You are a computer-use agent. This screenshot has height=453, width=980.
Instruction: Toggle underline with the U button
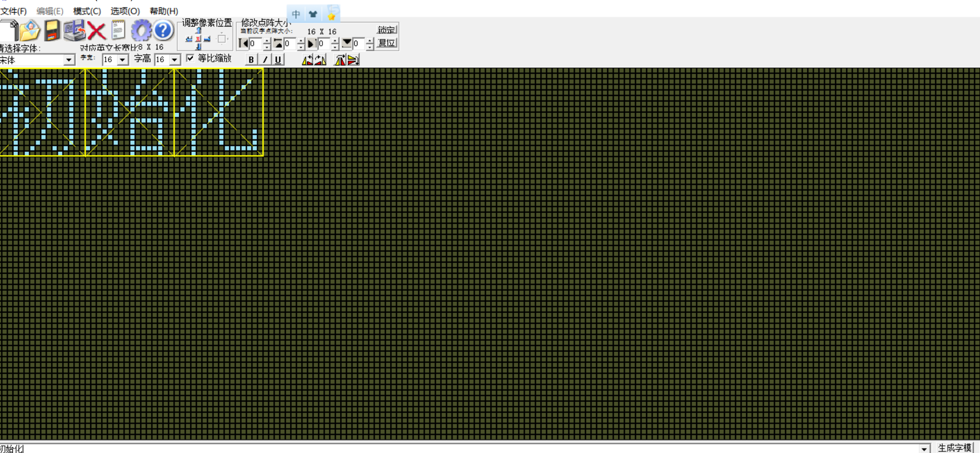point(278,59)
